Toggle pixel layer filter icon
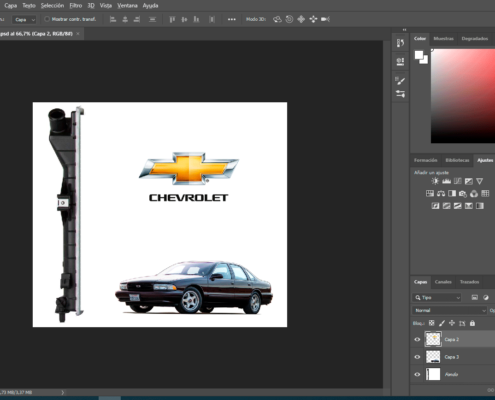Image resolution: width=495 pixels, height=400 pixels. [x=475, y=297]
